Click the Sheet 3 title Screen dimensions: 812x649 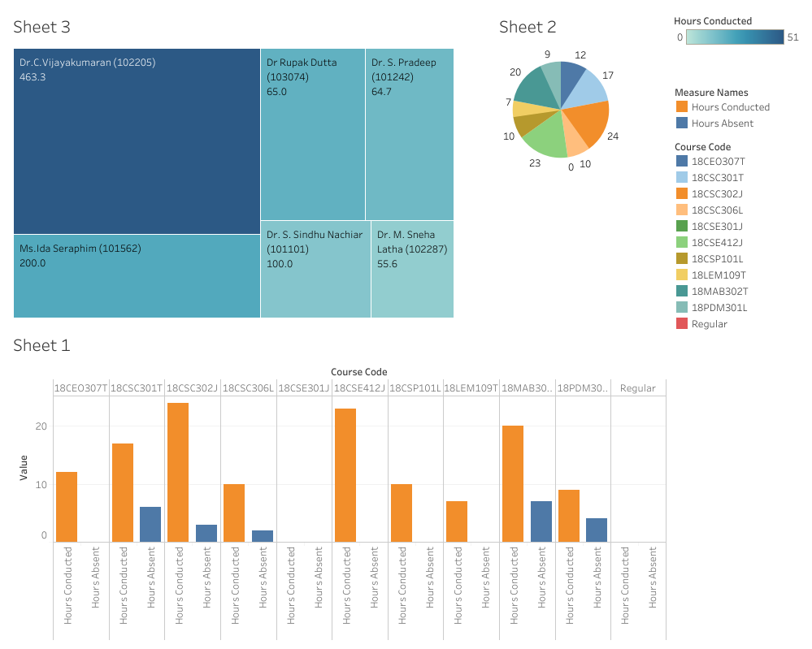pyautogui.click(x=41, y=27)
